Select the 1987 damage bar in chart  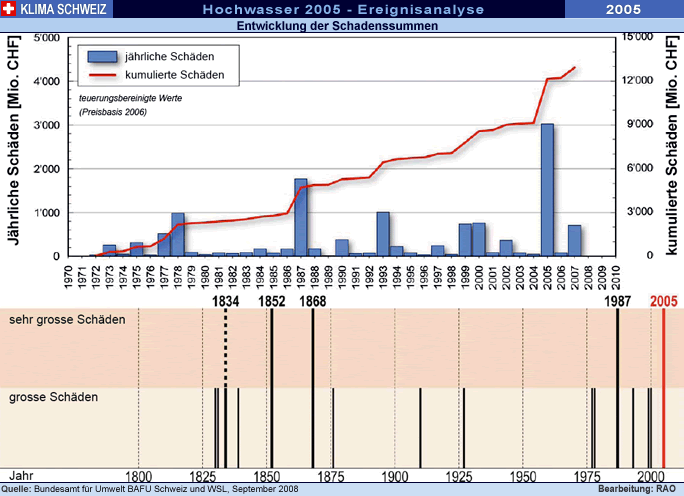(x=300, y=217)
